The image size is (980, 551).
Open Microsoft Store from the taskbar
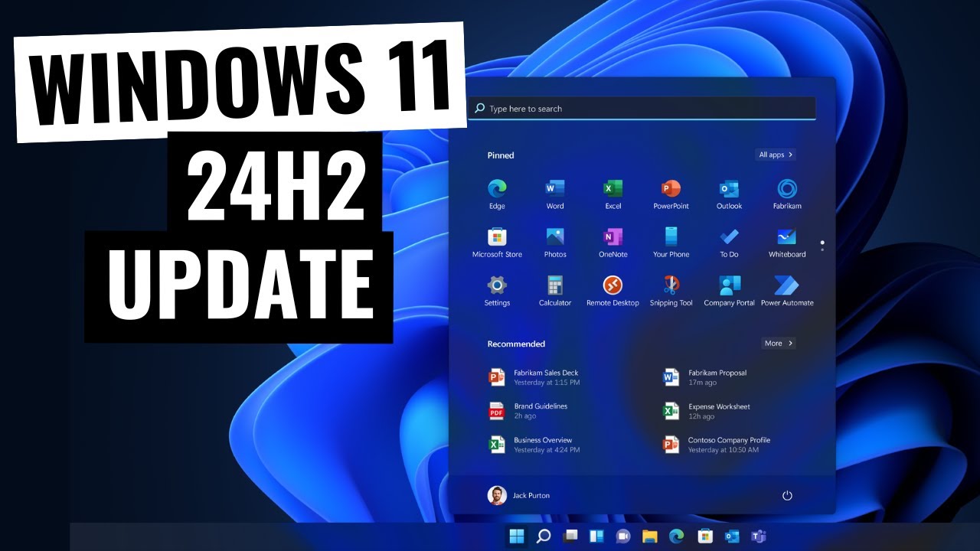click(704, 536)
